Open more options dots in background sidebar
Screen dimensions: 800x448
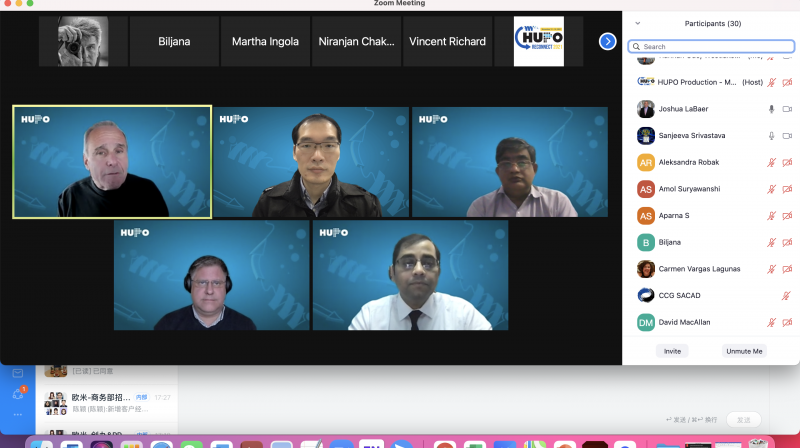pyautogui.click(x=18, y=414)
